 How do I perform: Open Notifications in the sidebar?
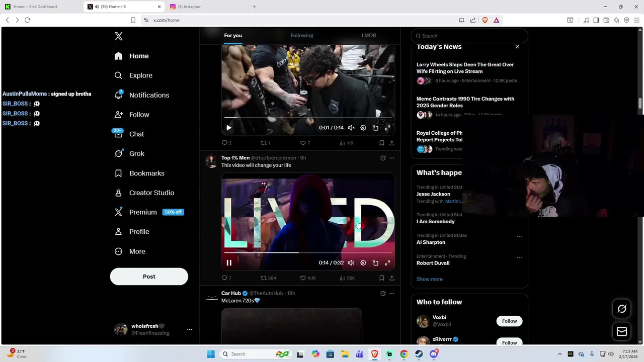pos(142,95)
